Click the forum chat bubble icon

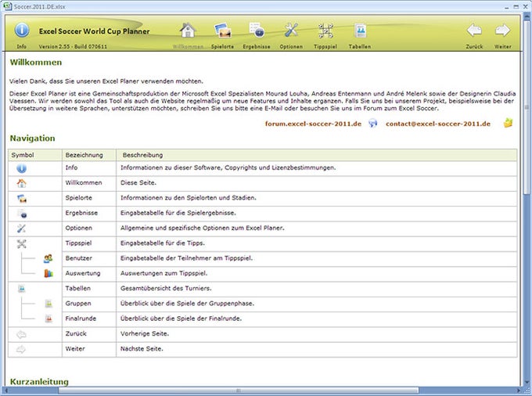[x=373, y=123]
